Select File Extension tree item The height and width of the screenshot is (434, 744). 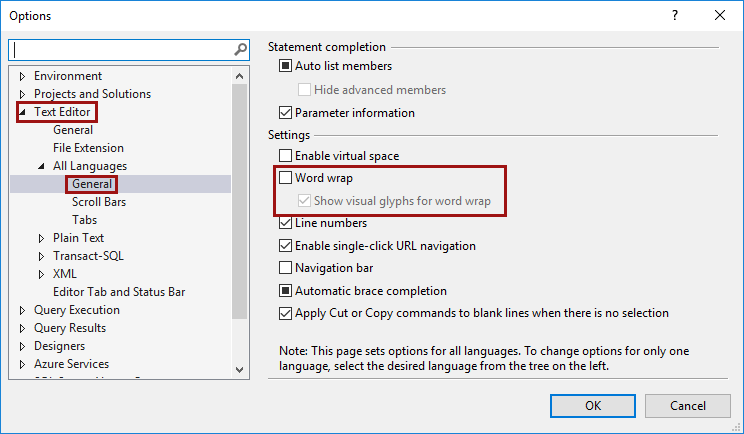[88, 148]
